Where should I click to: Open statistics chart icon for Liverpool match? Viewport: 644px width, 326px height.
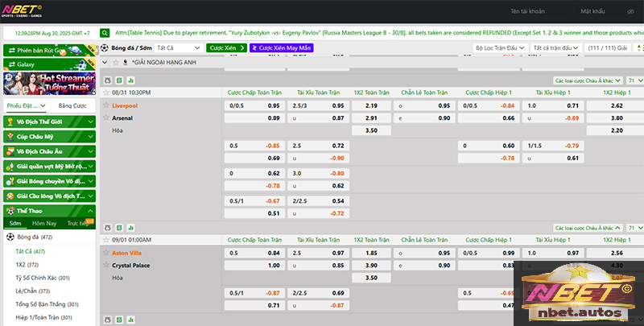[131, 81]
